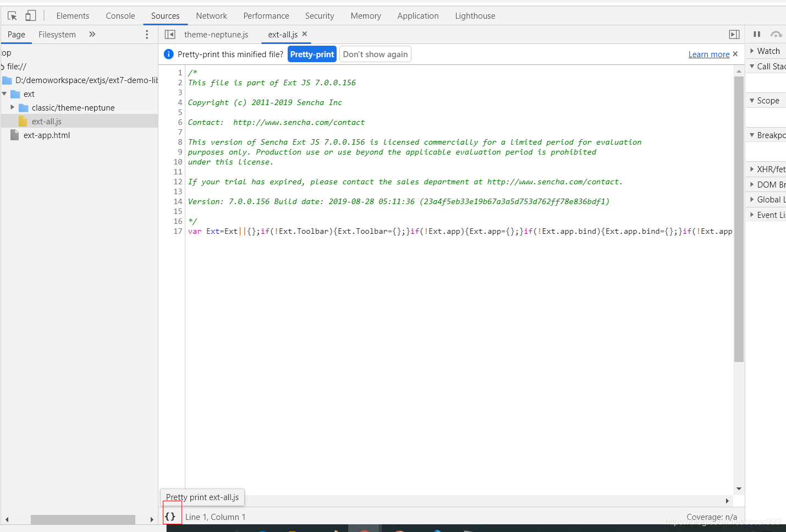Select the Page navigator tab
Viewport: 786px width, 532px height.
tap(17, 35)
